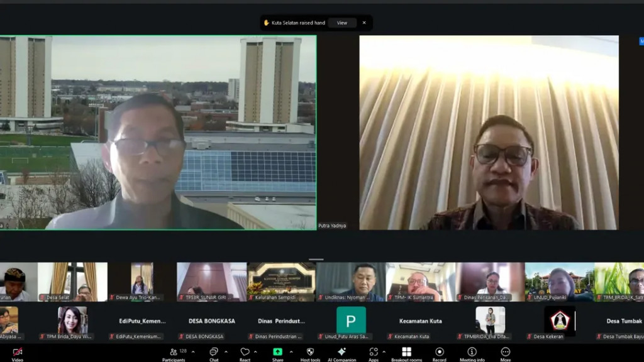The height and width of the screenshot is (362, 644).
Task: Start video using the camera icon
Action: (x=18, y=352)
